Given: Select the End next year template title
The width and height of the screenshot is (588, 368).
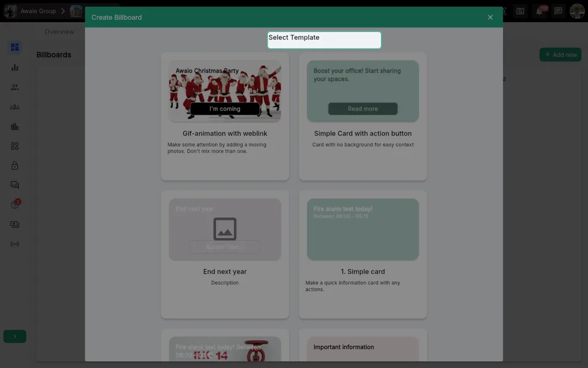Looking at the screenshot, I should click(225, 272).
